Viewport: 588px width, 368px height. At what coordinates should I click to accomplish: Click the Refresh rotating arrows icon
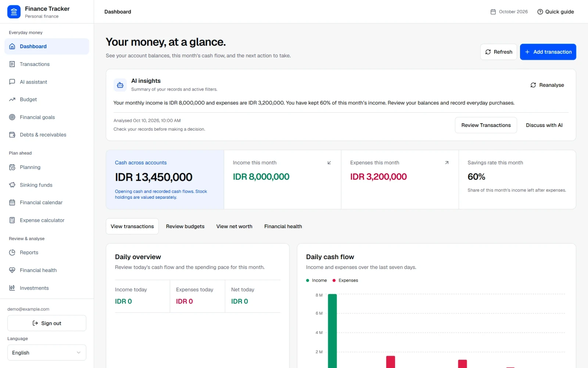488,52
